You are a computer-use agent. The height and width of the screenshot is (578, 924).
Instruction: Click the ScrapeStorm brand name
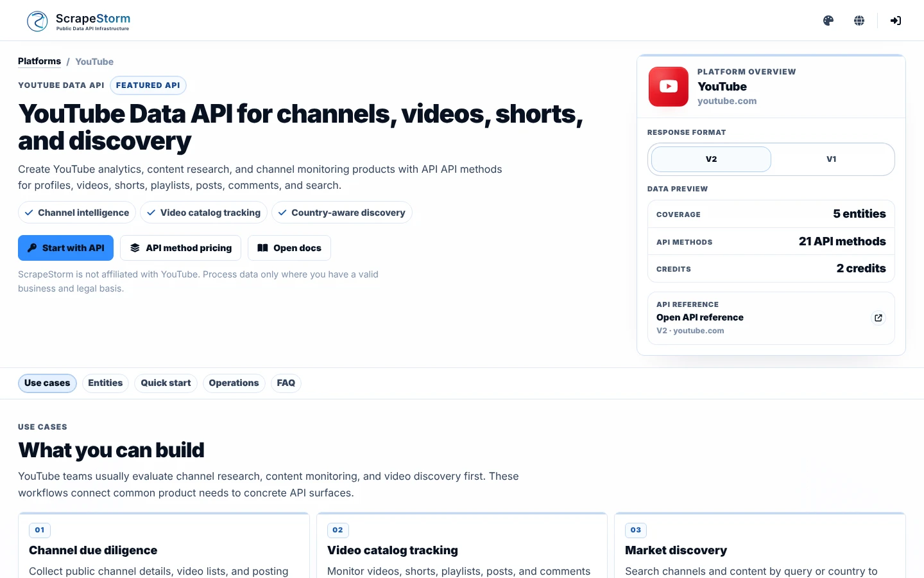[x=93, y=19]
